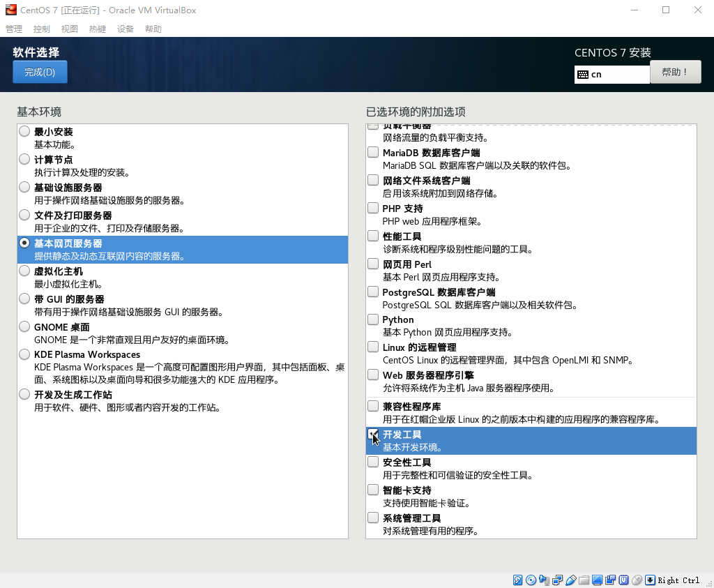Click the display settings status icon
714x588 pixels.
[x=597, y=580]
